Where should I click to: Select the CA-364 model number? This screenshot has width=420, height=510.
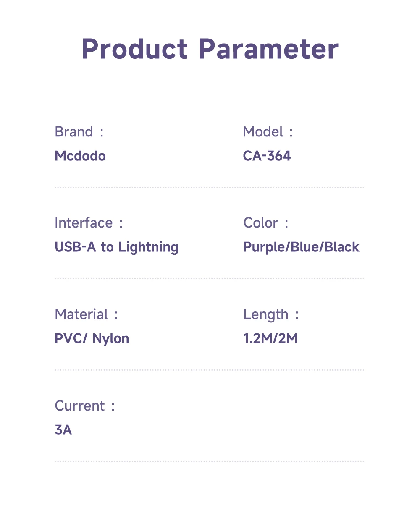(267, 156)
